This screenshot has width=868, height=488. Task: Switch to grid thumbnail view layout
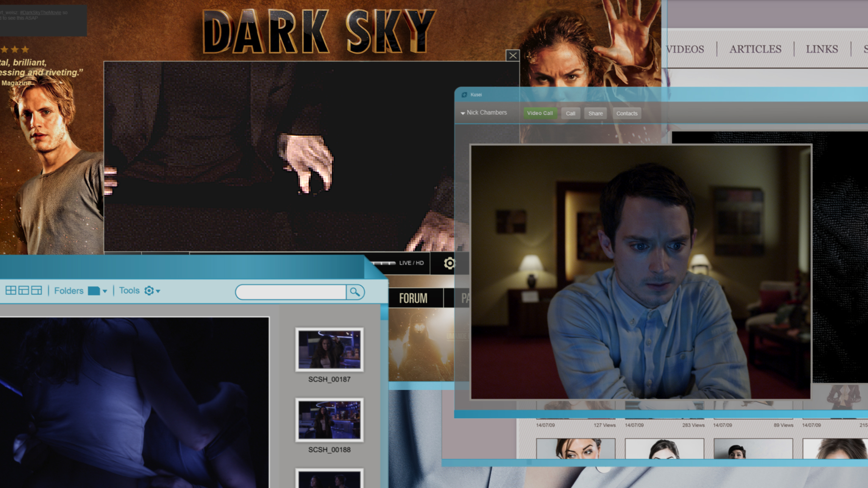click(11, 291)
